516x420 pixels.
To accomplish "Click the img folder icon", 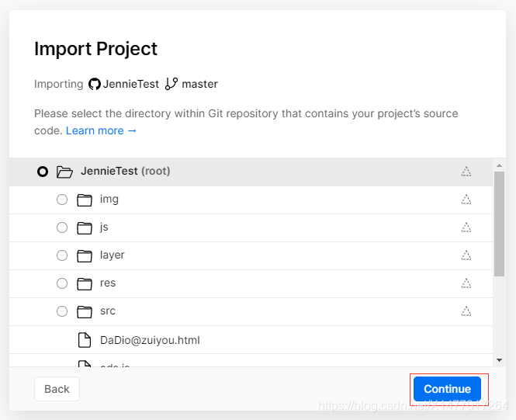I will coord(85,200).
